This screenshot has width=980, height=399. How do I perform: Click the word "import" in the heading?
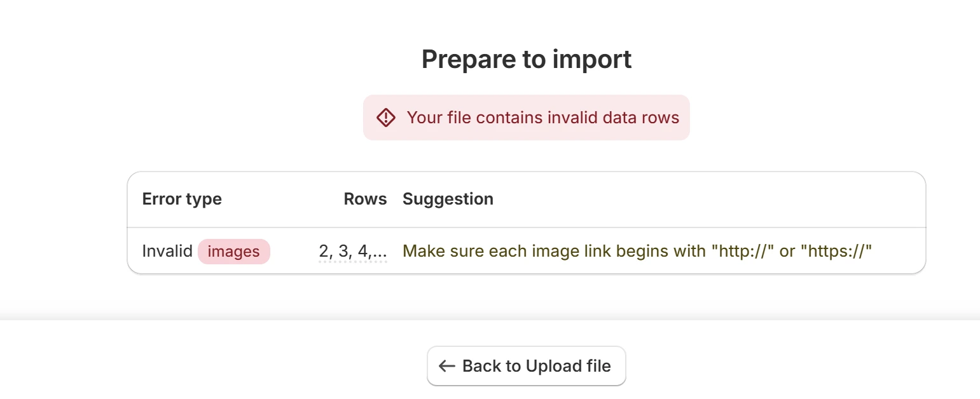pos(591,59)
